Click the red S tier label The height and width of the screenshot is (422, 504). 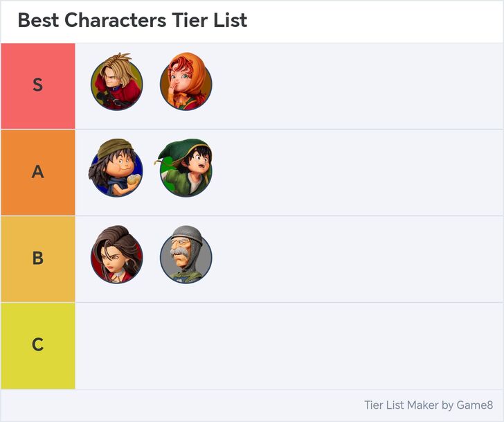38,85
